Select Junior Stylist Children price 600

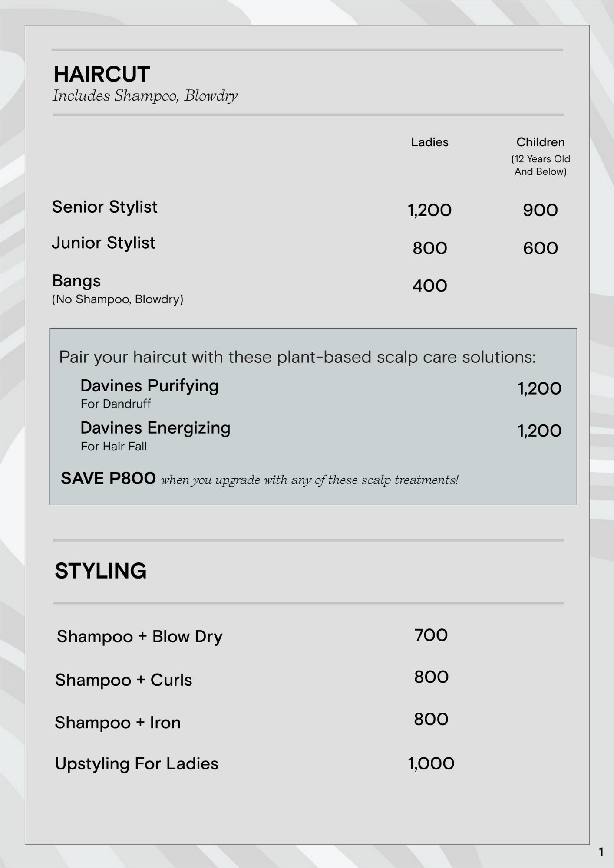(x=540, y=248)
